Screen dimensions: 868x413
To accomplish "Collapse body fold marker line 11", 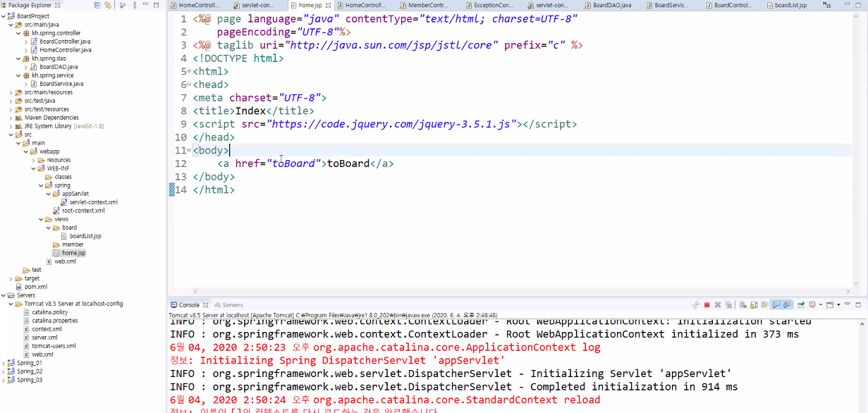I will tap(190, 150).
